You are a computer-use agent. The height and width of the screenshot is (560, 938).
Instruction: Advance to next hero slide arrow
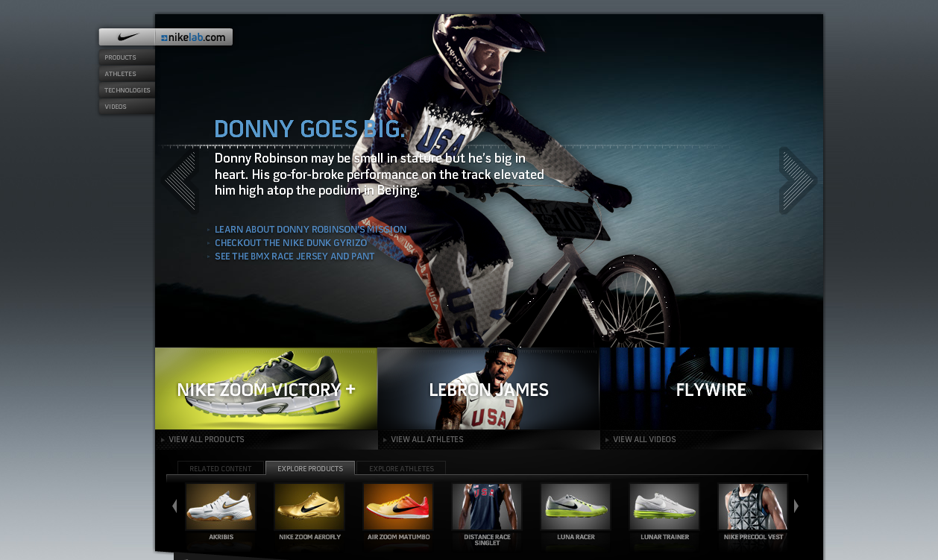tap(798, 180)
